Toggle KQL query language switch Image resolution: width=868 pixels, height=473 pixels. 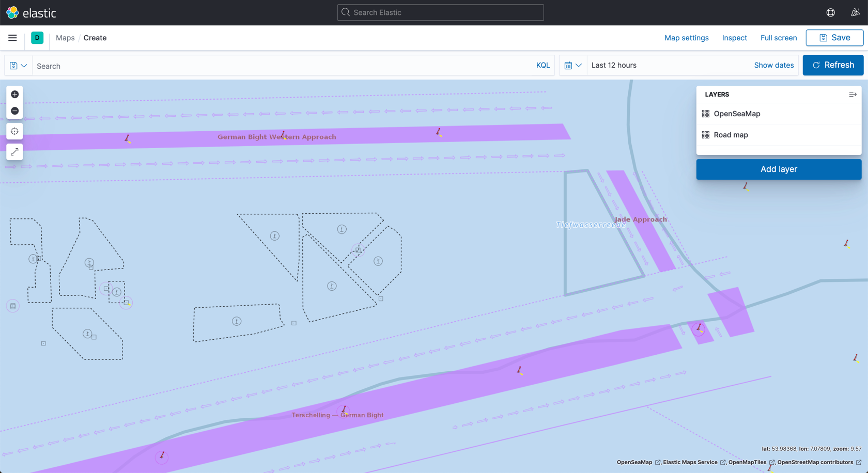(542, 66)
